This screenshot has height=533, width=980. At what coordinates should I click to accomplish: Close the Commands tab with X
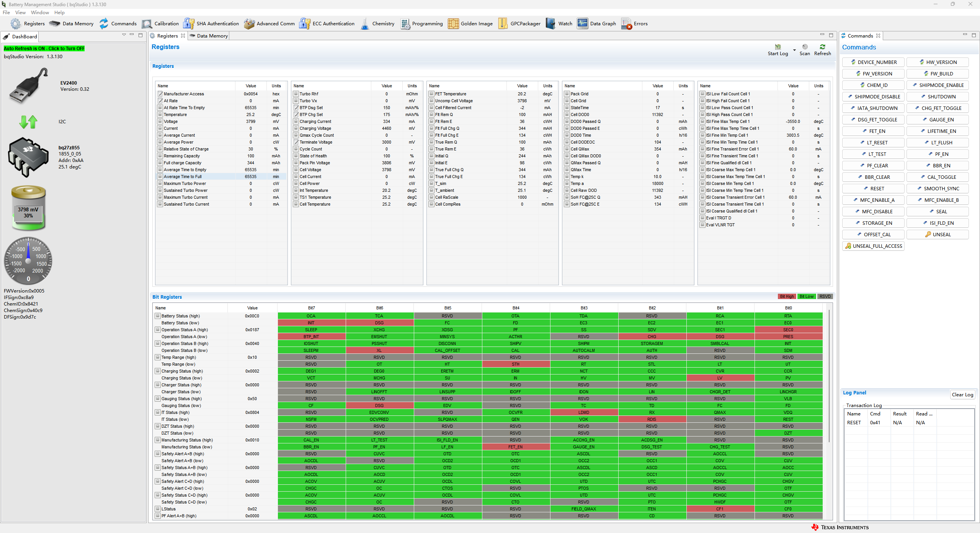878,36
